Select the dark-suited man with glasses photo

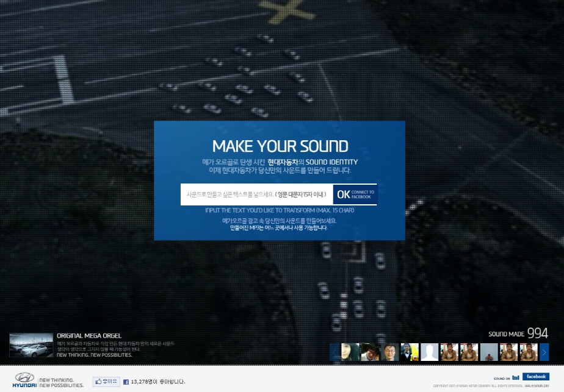390,352
